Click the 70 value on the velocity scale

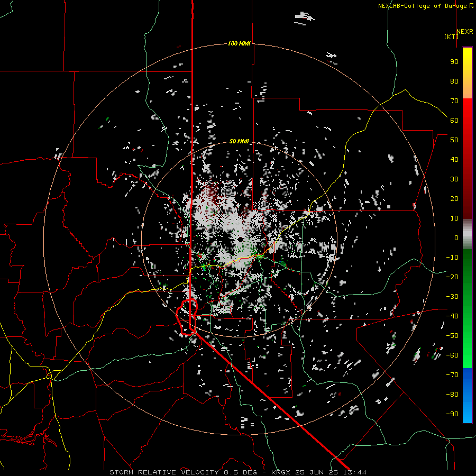pos(454,101)
